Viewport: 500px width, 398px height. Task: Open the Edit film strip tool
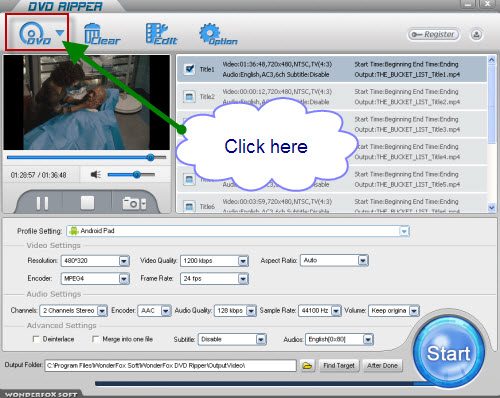pos(162,34)
